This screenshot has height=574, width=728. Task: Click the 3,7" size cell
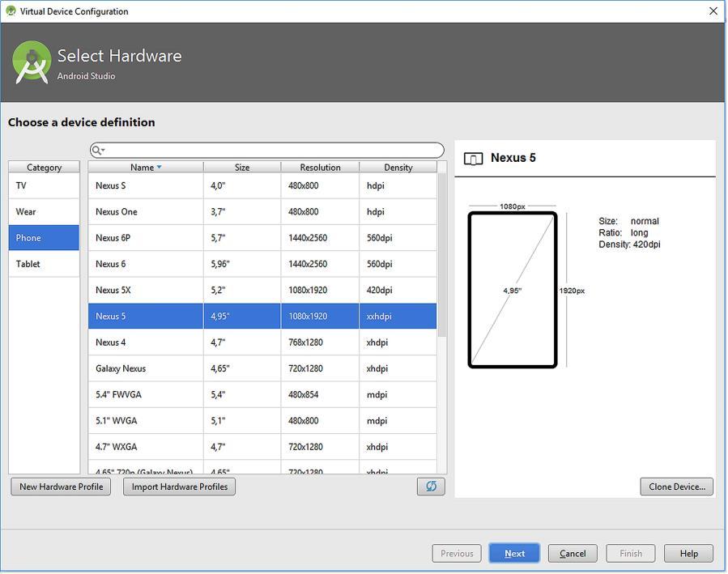242,211
